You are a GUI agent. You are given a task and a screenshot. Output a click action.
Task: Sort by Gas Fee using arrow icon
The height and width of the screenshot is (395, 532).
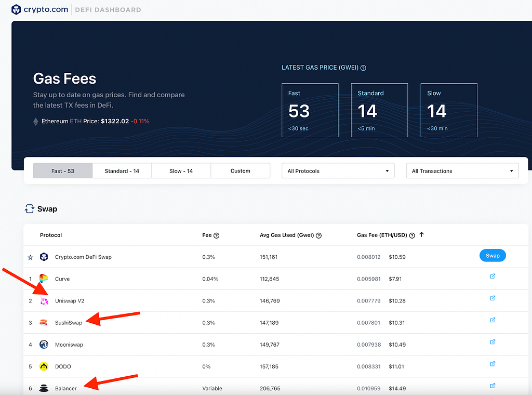point(421,234)
